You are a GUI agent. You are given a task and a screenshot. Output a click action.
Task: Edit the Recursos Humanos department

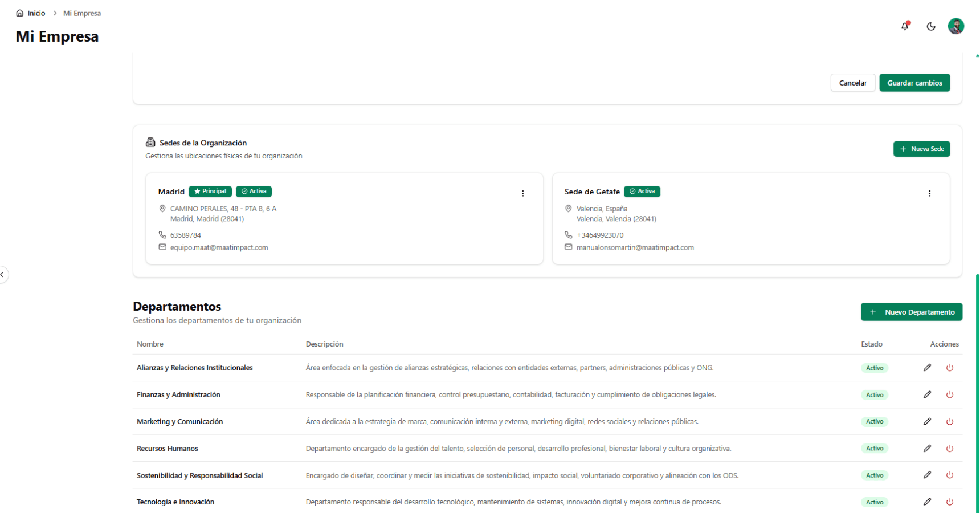coord(928,448)
